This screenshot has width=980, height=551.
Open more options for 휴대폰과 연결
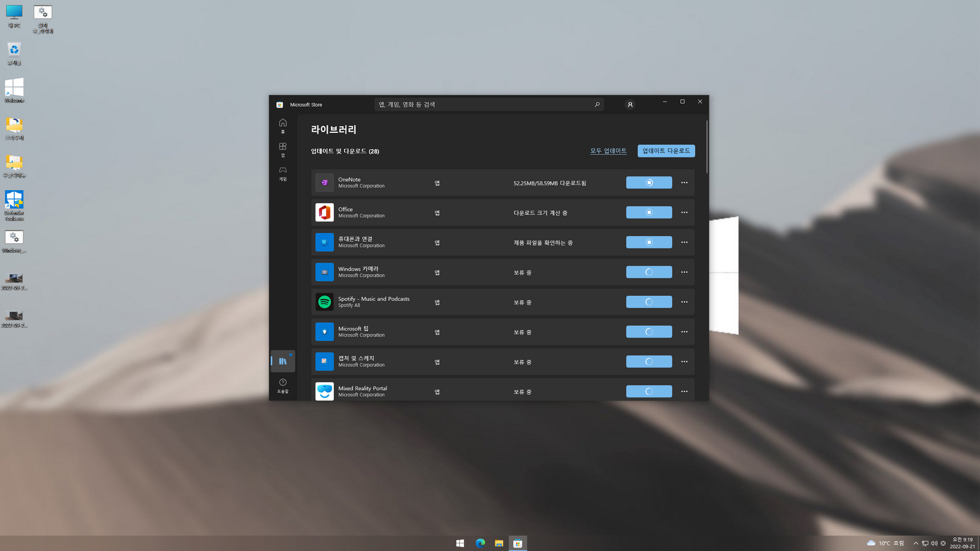click(684, 242)
